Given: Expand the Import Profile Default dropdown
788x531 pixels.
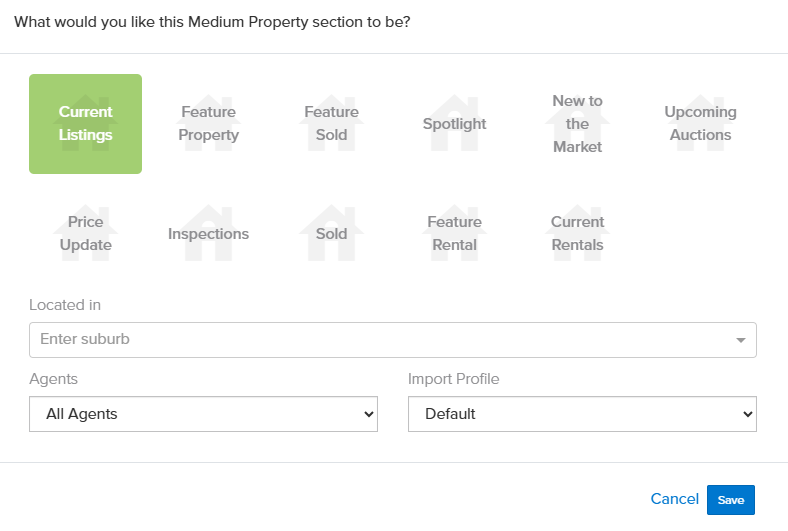Looking at the screenshot, I should click(x=582, y=414).
